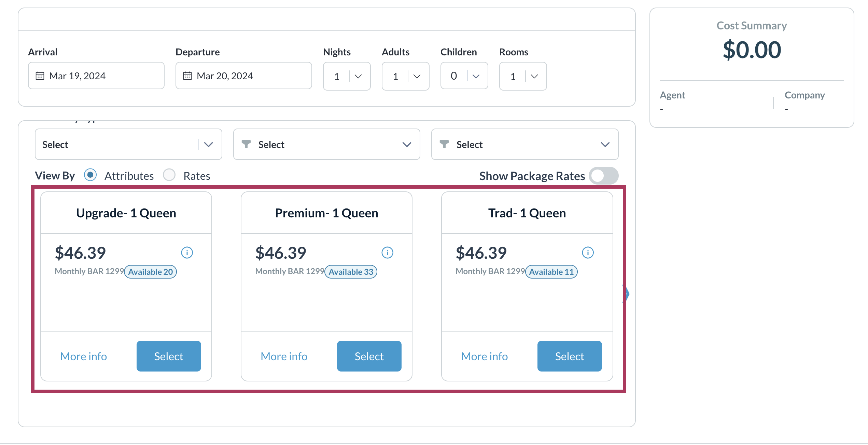Image resolution: width=868 pixels, height=445 pixels.
Task: Open info icon for Trad- 1 Queen rate
Action: click(588, 253)
